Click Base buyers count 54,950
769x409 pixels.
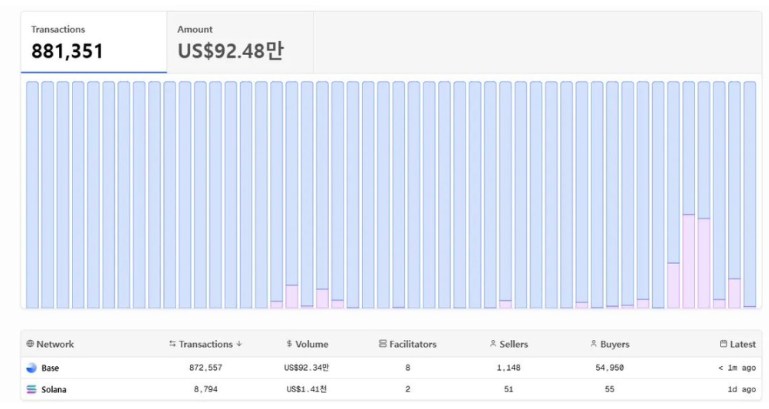click(x=610, y=368)
